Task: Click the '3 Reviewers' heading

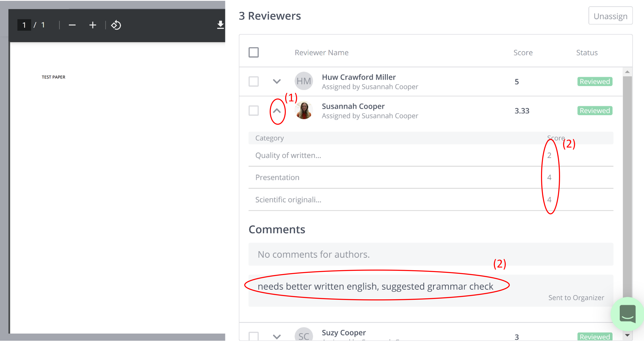Action: click(270, 16)
